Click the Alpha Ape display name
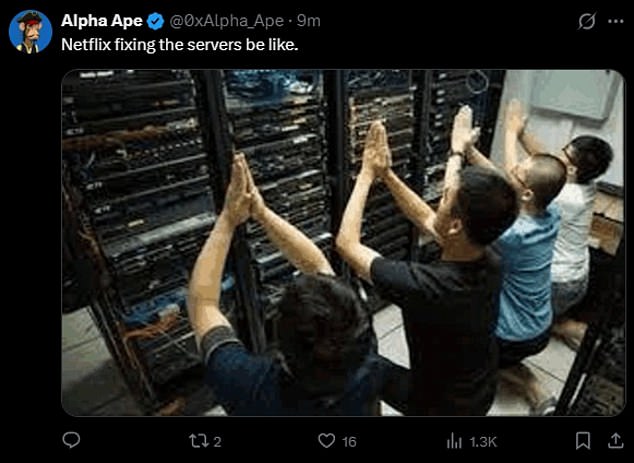634x463 pixels. (x=101, y=21)
